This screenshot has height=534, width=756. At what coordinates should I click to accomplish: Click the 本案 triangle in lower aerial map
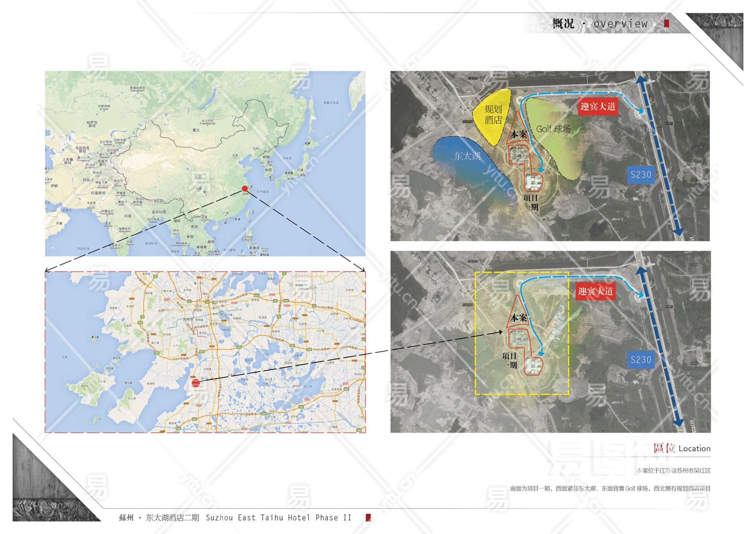point(518,316)
